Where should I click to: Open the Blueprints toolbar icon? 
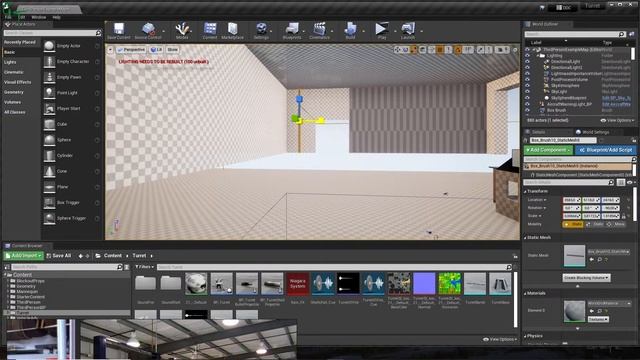[x=292, y=31]
